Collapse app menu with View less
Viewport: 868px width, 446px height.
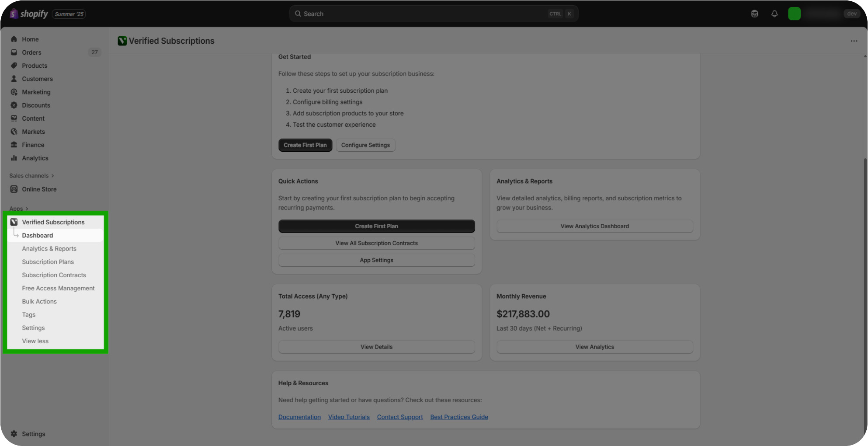pyautogui.click(x=35, y=341)
